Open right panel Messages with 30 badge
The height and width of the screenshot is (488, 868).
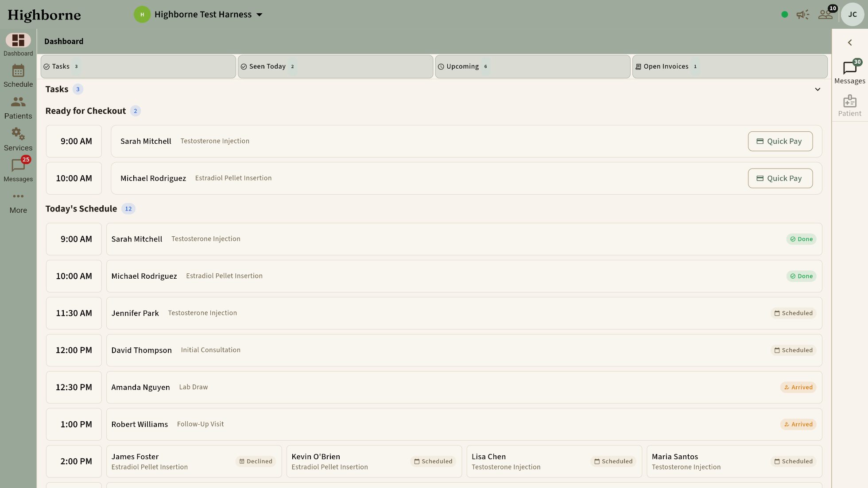tap(849, 72)
